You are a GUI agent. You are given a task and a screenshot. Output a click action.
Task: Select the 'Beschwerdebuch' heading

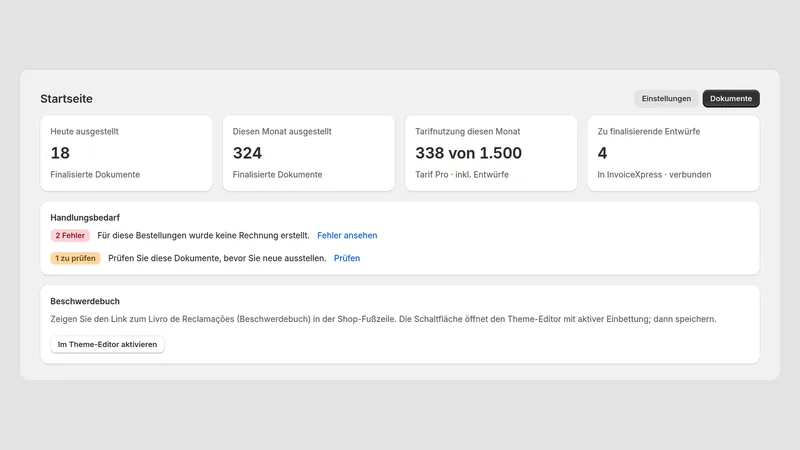point(85,301)
